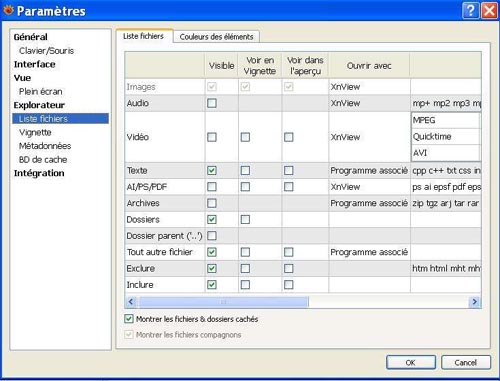Click Texte extensions cell cpp c++ txt
500x381 pixels.
[x=446, y=170]
